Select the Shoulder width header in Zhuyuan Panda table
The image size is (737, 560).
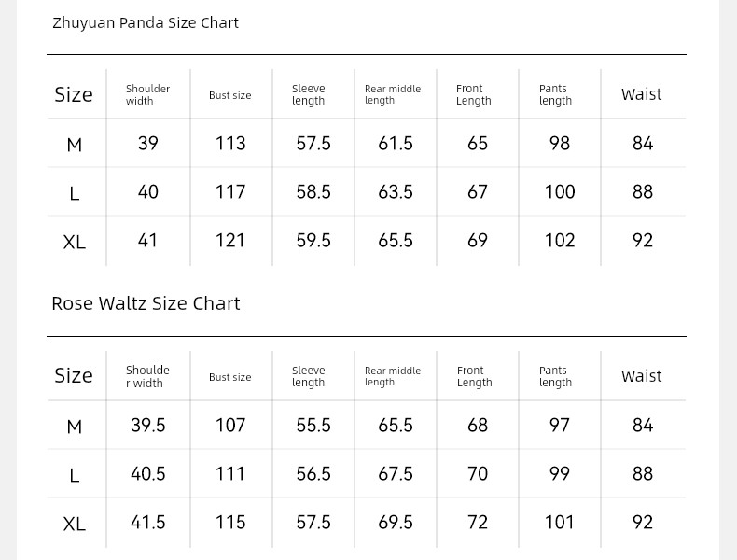click(x=147, y=94)
